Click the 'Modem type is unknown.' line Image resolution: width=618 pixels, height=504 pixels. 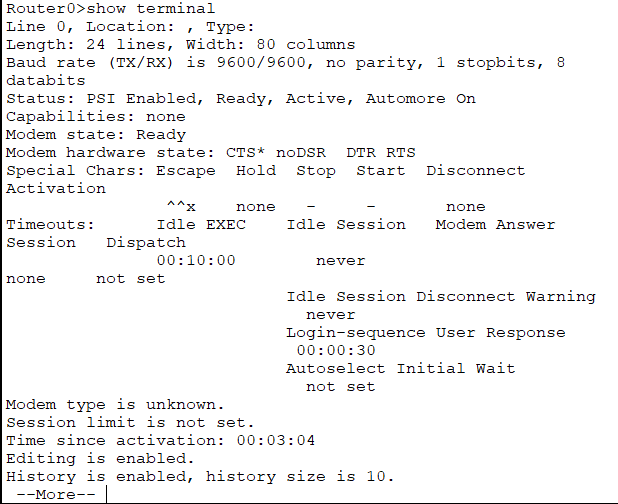click(x=115, y=405)
